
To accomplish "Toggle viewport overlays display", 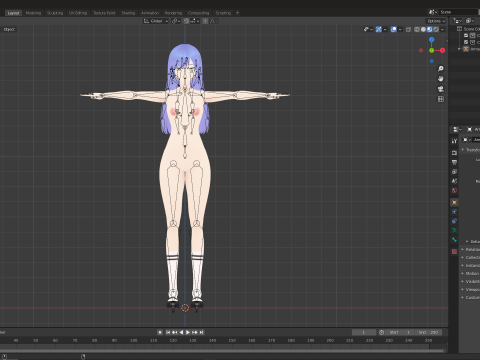I will [x=394, y=29].
